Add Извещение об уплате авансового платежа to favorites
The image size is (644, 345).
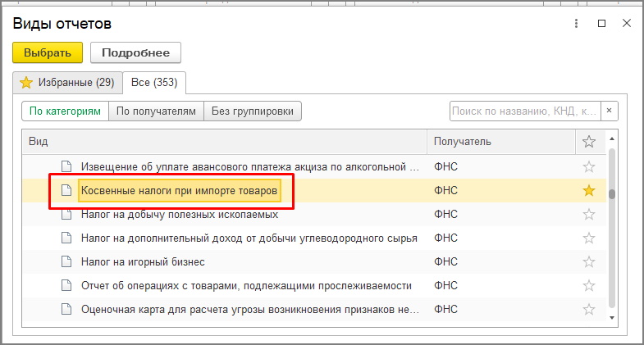tap(589, 167)
